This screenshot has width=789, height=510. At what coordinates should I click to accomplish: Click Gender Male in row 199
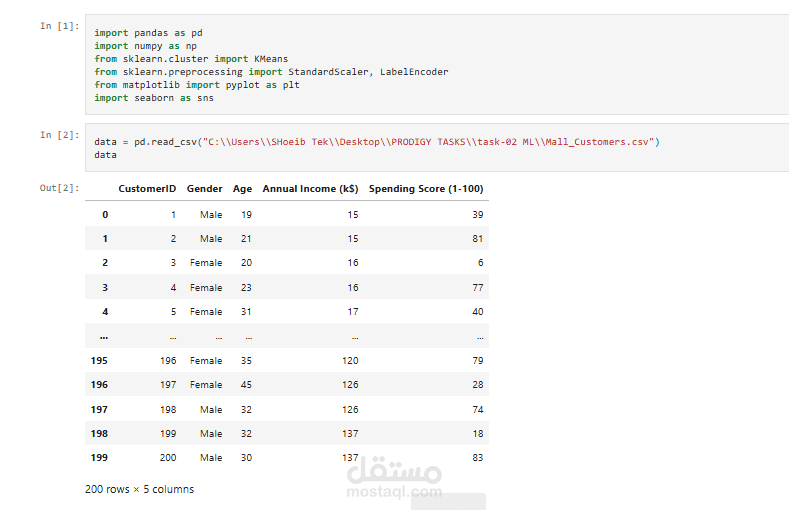point(211,458)
